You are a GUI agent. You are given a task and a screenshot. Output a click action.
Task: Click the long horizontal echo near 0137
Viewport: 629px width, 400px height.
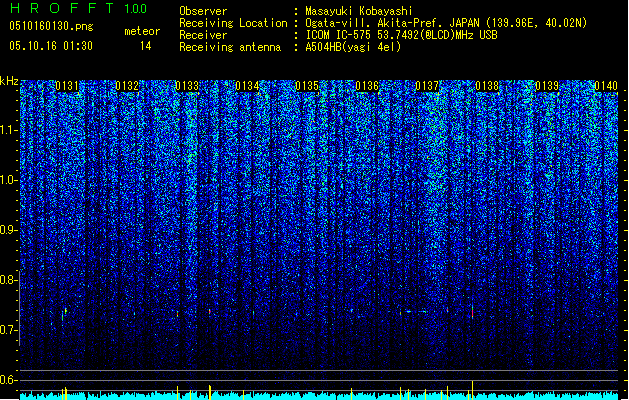coord(417,311)
